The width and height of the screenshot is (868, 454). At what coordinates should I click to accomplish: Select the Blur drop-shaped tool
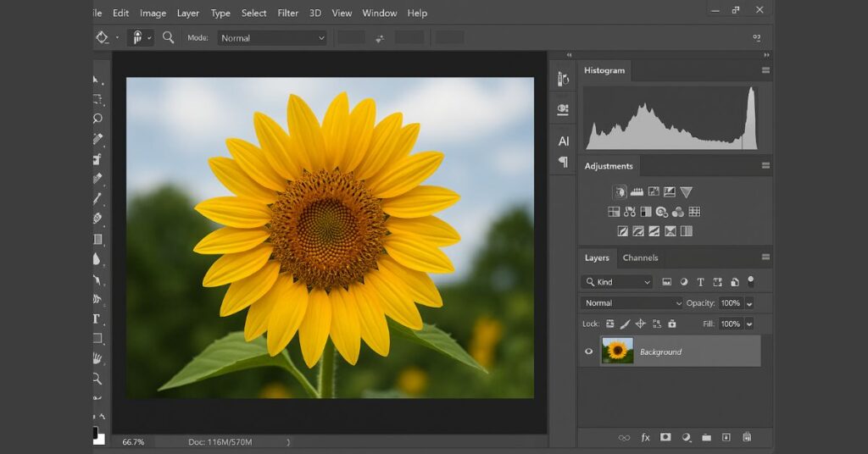point(97,259)
